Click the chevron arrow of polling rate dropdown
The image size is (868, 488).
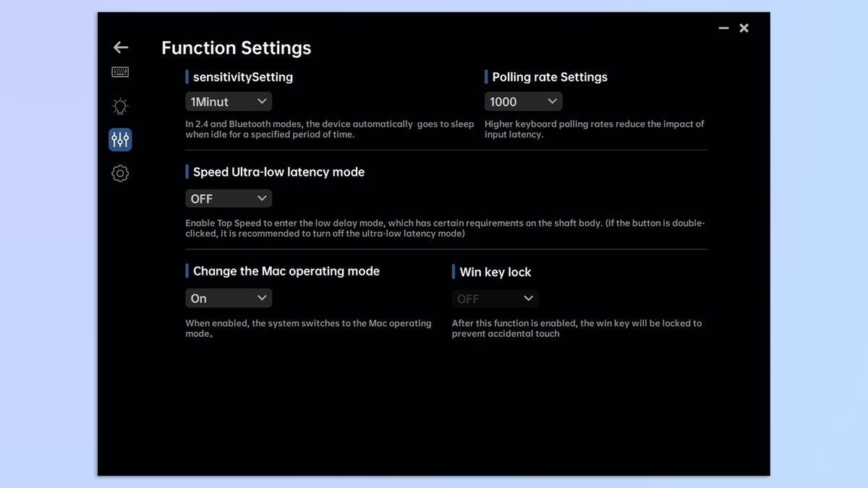pyautogui.click(x=553, y=101)
